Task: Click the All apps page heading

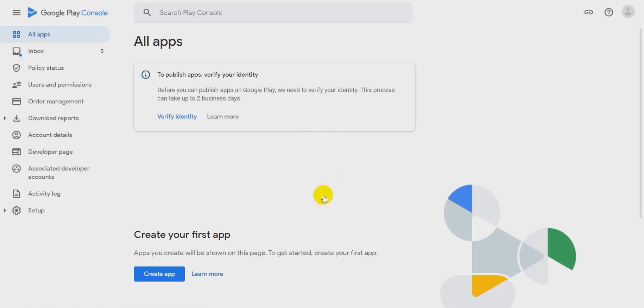Action: pos(158,41)
